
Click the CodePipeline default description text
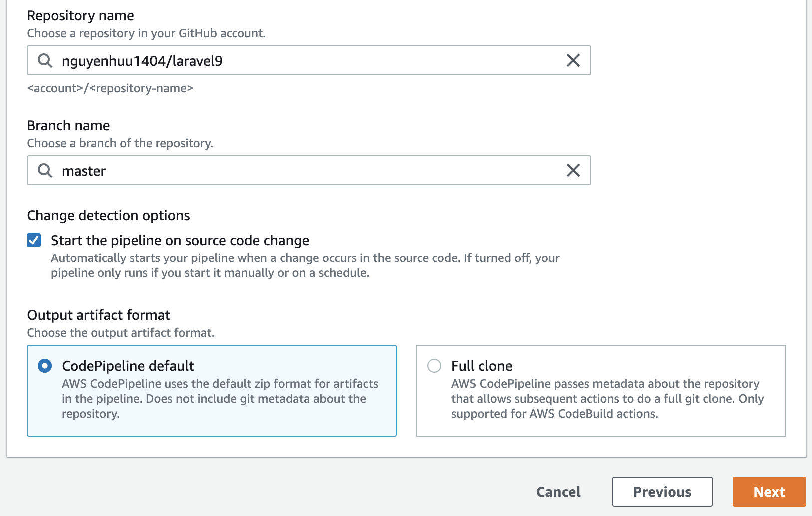tap(220, 399)
